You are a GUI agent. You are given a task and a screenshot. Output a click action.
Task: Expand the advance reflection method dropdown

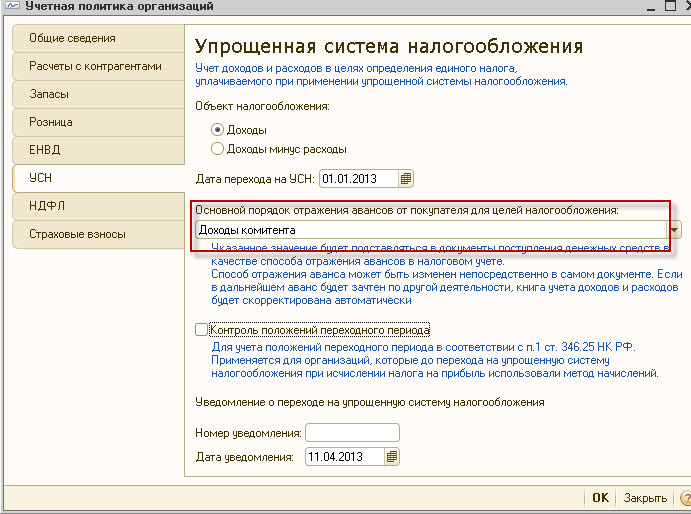point(677,230)
